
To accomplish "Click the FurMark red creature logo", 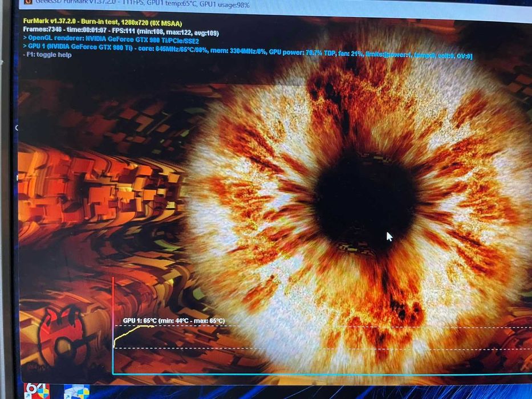I will click(x=64, y=335).
